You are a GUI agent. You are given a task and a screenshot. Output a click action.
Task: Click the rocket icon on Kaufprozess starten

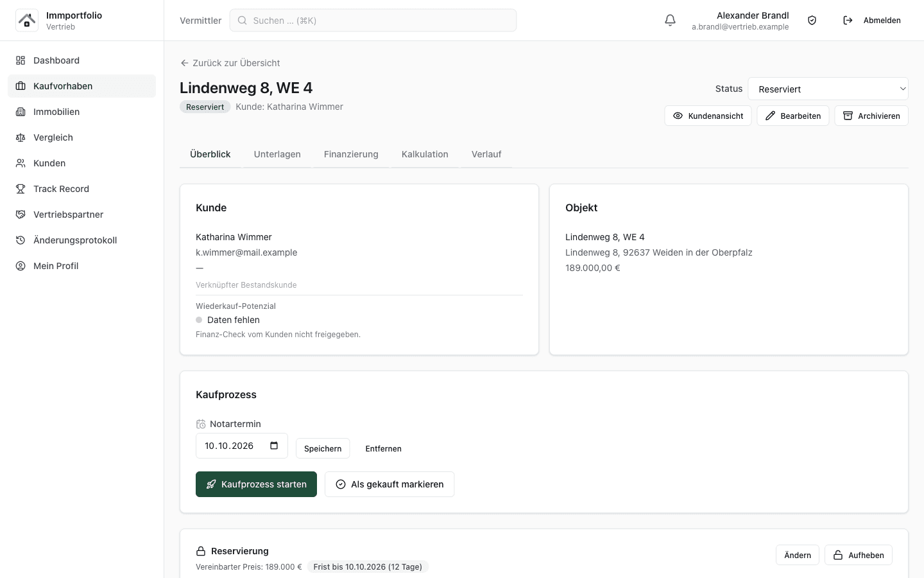(211, 484)
